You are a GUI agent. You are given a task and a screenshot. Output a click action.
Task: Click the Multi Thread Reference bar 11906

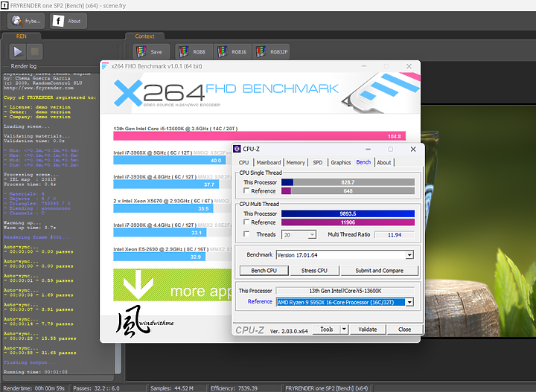348,222
